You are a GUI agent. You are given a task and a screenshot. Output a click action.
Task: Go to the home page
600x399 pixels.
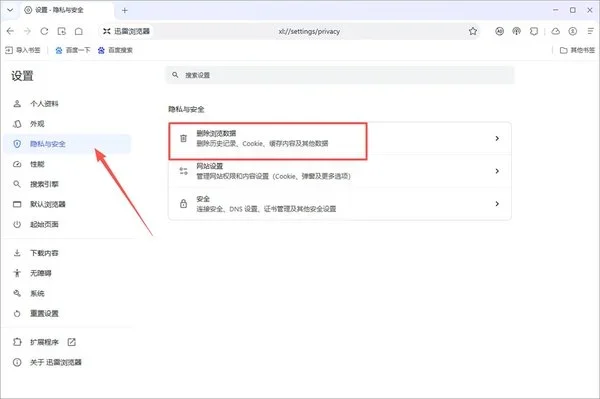click(x=78, y=31)
